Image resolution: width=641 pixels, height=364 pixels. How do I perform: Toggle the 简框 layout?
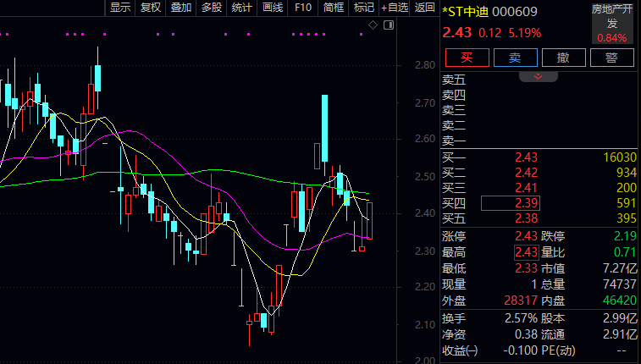tap(333, 8)
